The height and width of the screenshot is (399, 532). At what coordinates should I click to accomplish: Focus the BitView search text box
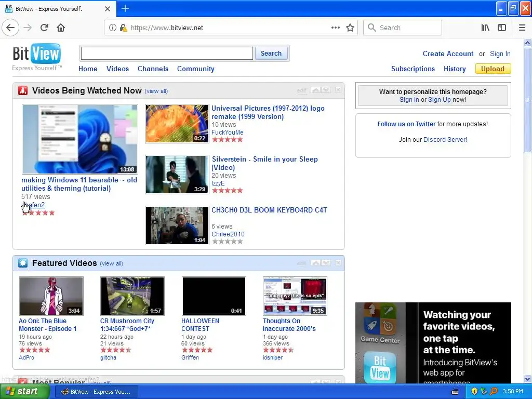point(167,54)
